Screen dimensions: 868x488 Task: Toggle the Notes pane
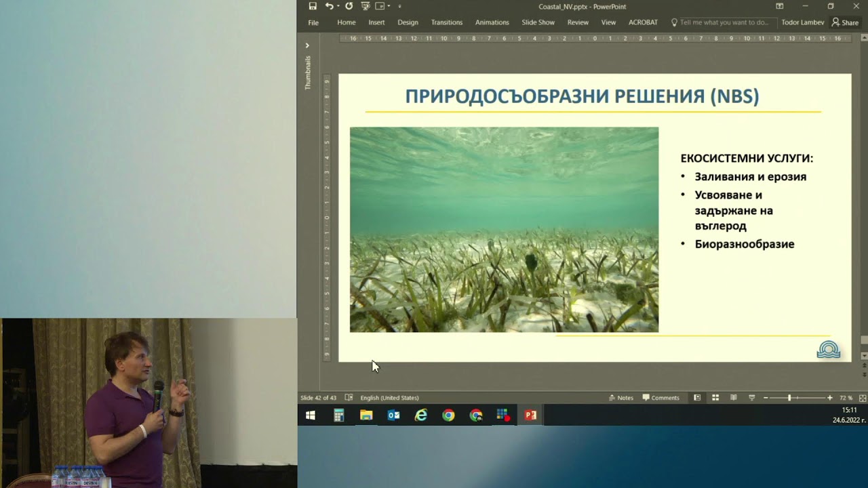pos(621,398)
